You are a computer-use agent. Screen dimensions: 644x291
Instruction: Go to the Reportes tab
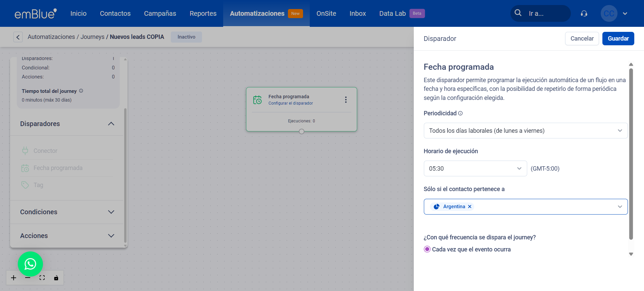coord(203,13)
